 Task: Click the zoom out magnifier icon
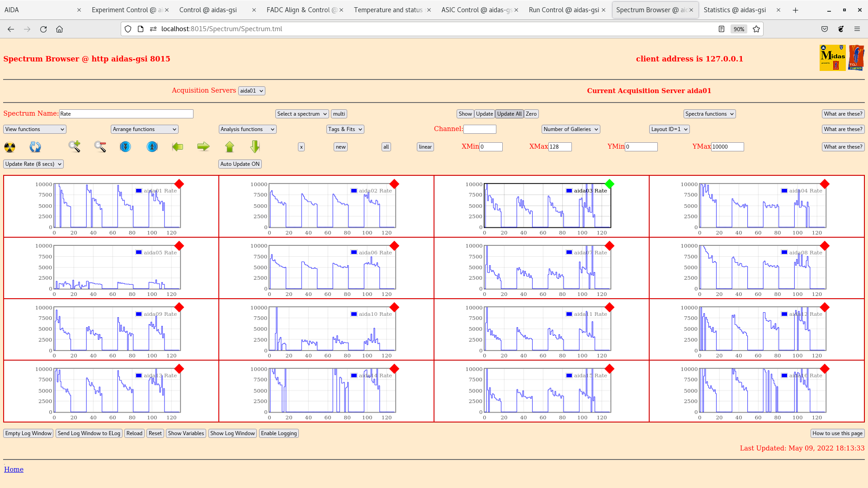(100, 146)
